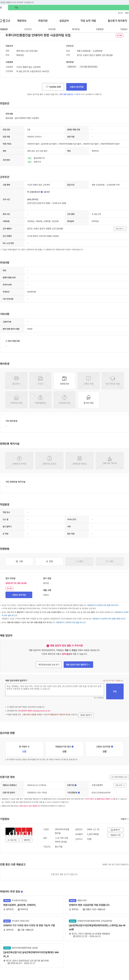Click 개인정보보호법 상세 보기 button
The image size is (129, 980).
49,665
